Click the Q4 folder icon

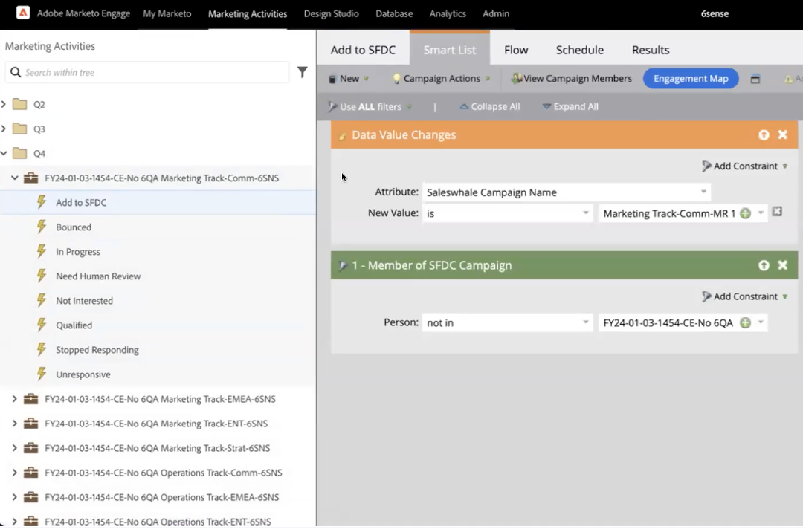(19, 153)
